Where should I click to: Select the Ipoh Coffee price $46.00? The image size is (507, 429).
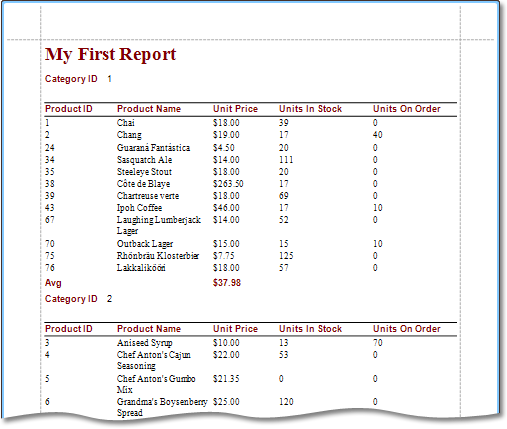pos(226,208)
